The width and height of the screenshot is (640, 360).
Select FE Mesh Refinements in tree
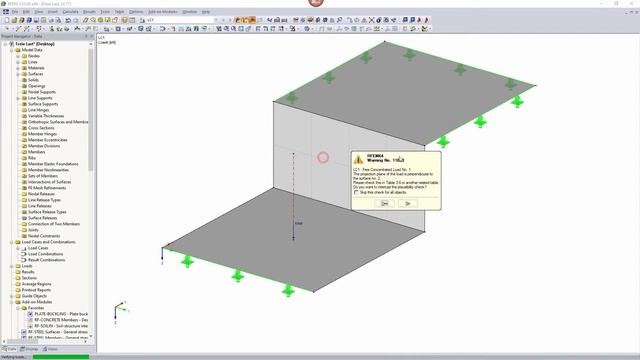pos(47,188)
